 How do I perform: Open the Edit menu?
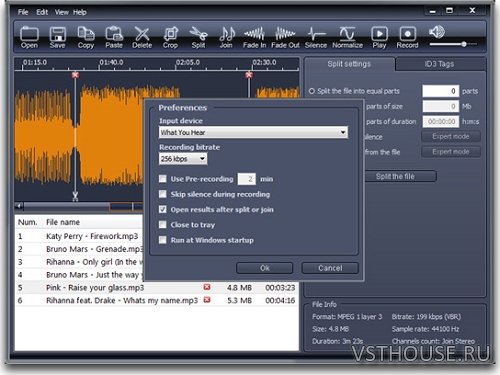42,12
